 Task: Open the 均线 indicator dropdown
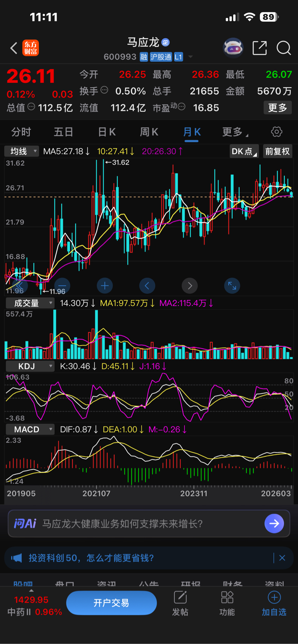point(22,151)
